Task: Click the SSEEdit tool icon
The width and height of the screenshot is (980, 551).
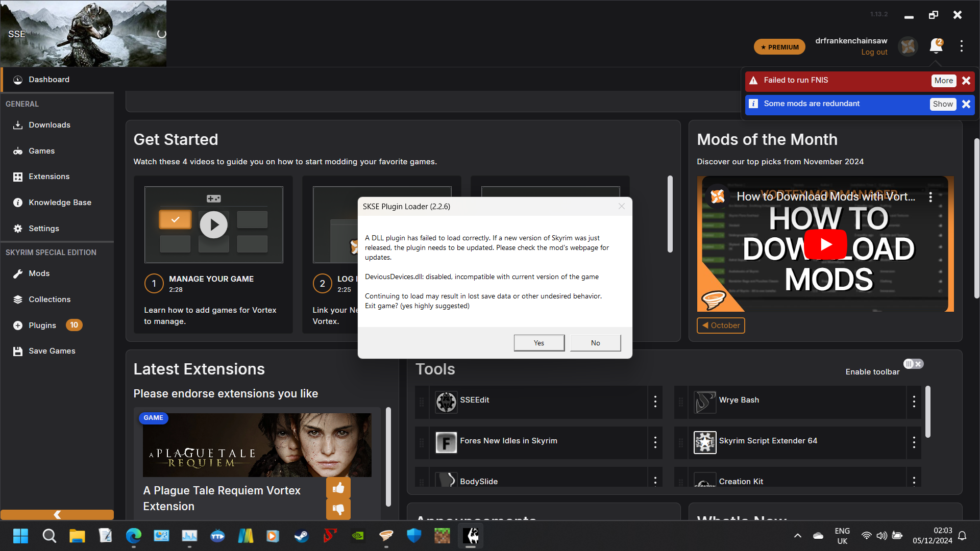Action: click(446, 402)
